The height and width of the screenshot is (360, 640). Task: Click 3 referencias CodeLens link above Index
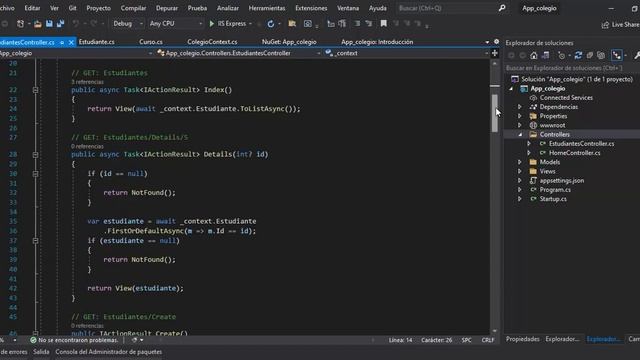87,82
